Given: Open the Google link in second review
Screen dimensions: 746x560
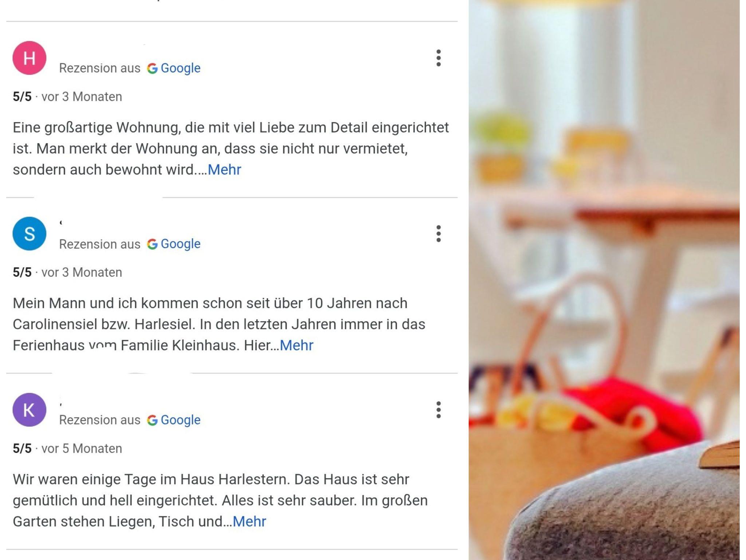Looking at the screenshot, I should [181, 244].
